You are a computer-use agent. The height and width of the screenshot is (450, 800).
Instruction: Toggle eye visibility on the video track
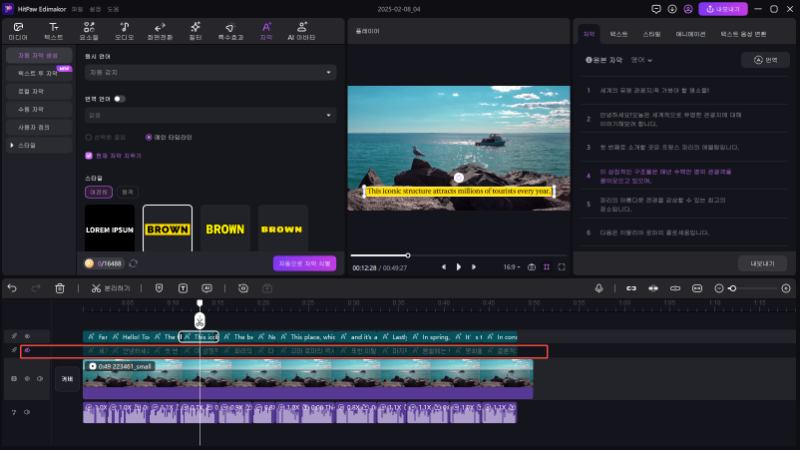[27, 379]
